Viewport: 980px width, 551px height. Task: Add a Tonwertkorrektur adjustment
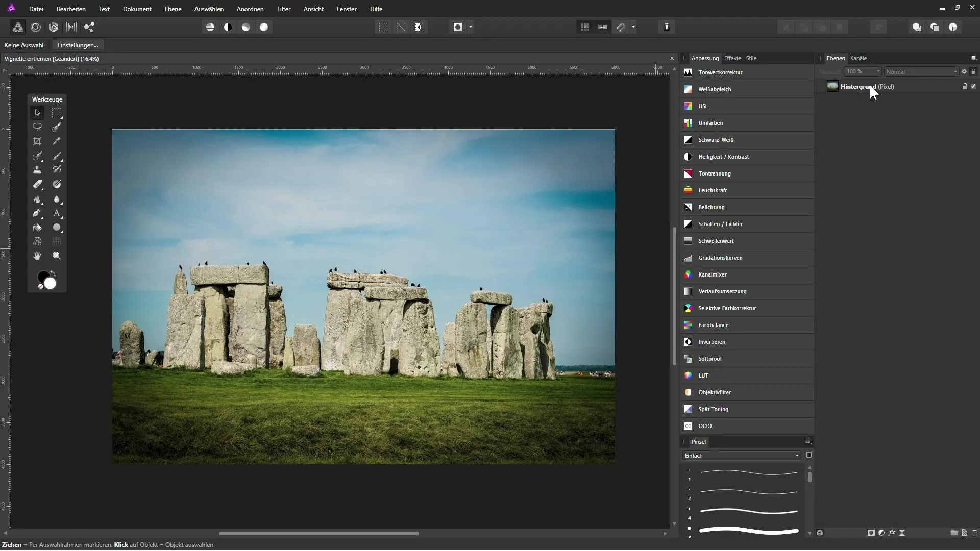pos(747,72)
